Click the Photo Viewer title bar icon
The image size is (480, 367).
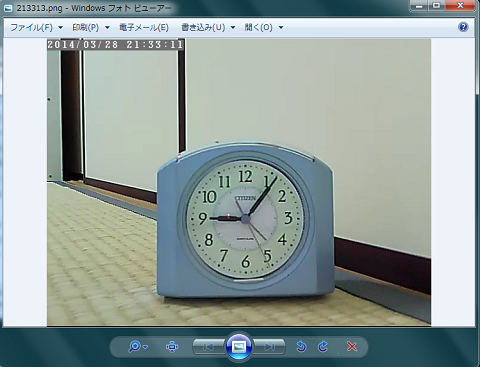click(x=8, y=8)
